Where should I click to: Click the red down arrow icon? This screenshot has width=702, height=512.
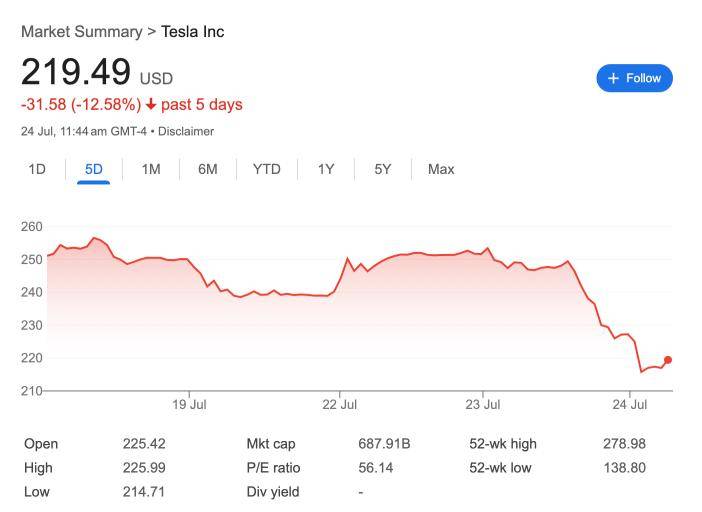(x=150, y=104)
